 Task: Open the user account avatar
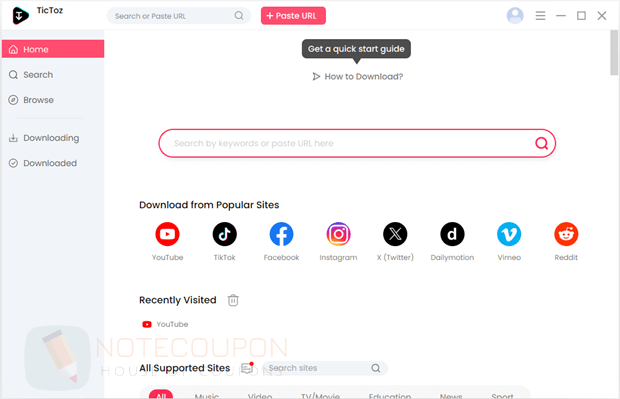pyautogui.click(x=515, y=16)
